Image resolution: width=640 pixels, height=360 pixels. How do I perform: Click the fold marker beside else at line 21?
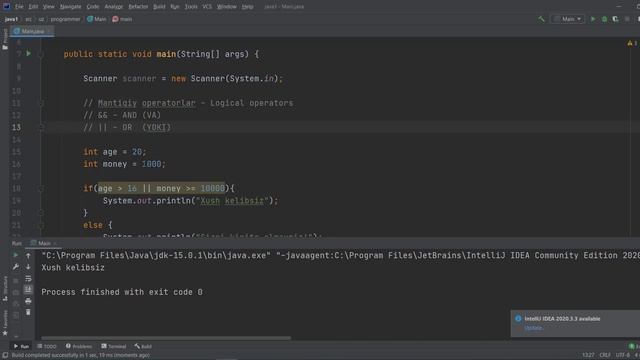click(x=41, y=225)
